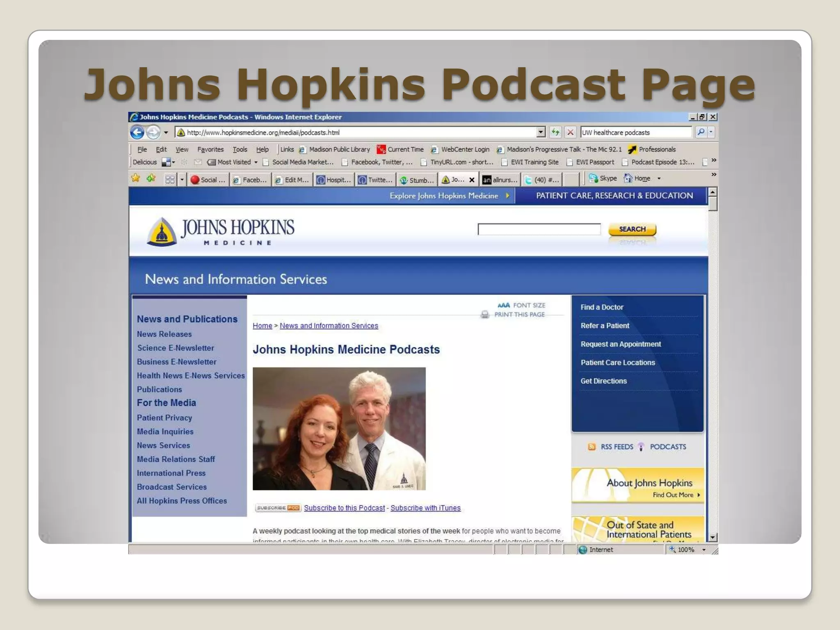Click the Favorites Center star icon
Viewport: 840px width, 630px height.
[135, 178]
